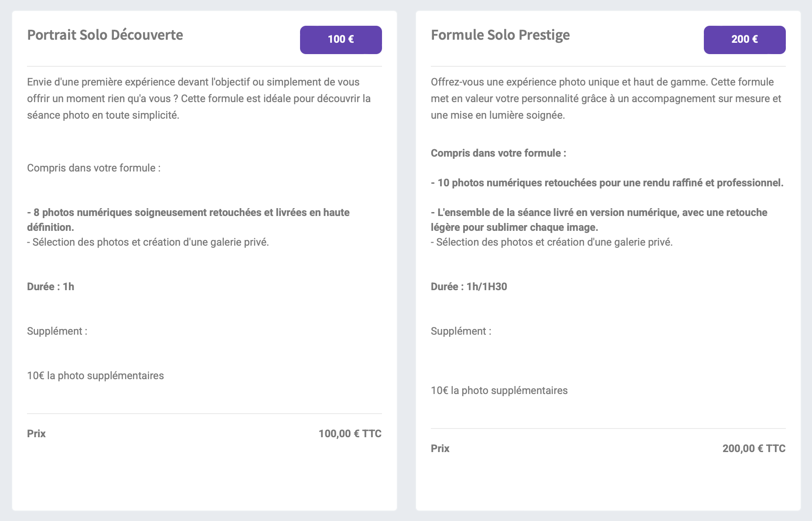Click Prix label in the Découverte card
Viewport: 812px width, 521px height.
36,434
